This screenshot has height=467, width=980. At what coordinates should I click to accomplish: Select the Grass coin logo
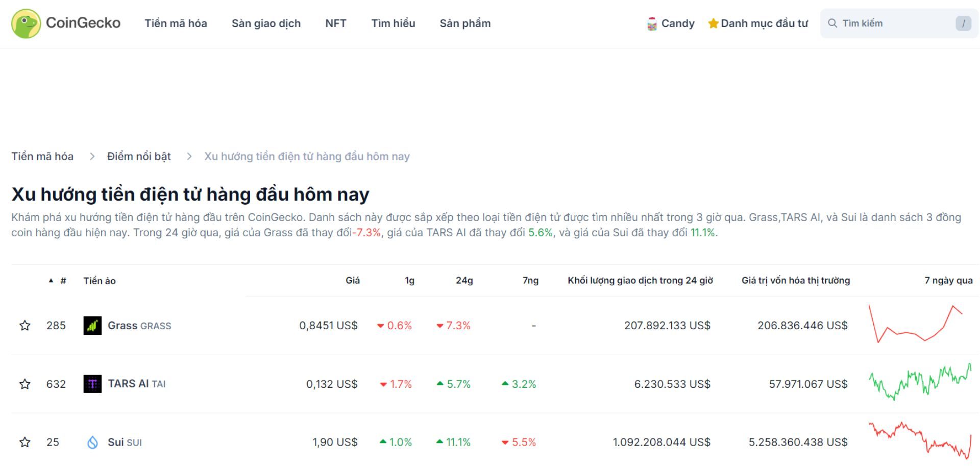pos(92,325)
